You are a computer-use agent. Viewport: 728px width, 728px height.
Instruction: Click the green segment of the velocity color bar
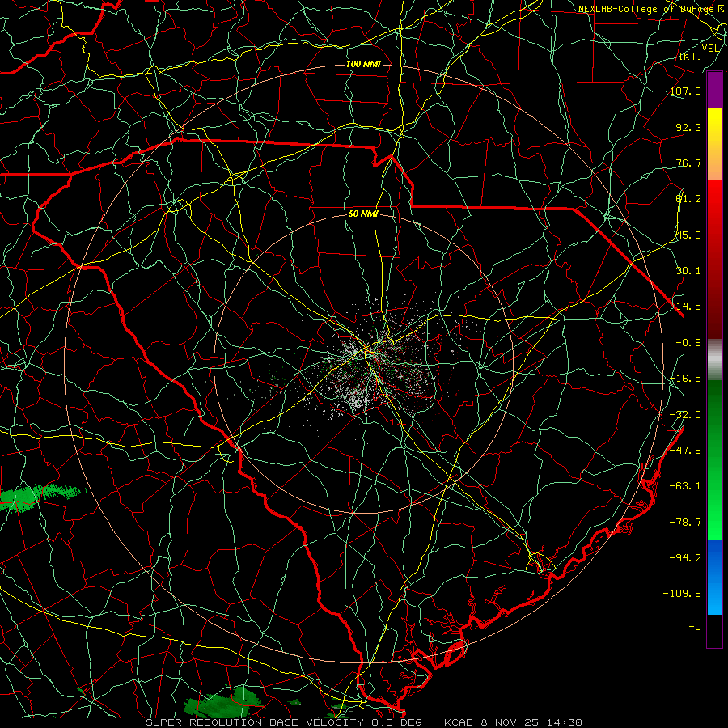click(x=714, y=459)
